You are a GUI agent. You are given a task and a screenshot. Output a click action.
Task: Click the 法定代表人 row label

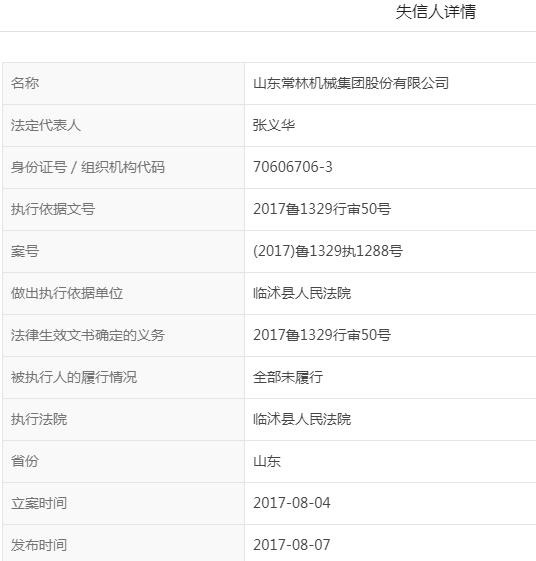pyautogui.click(x=46, y=125)
